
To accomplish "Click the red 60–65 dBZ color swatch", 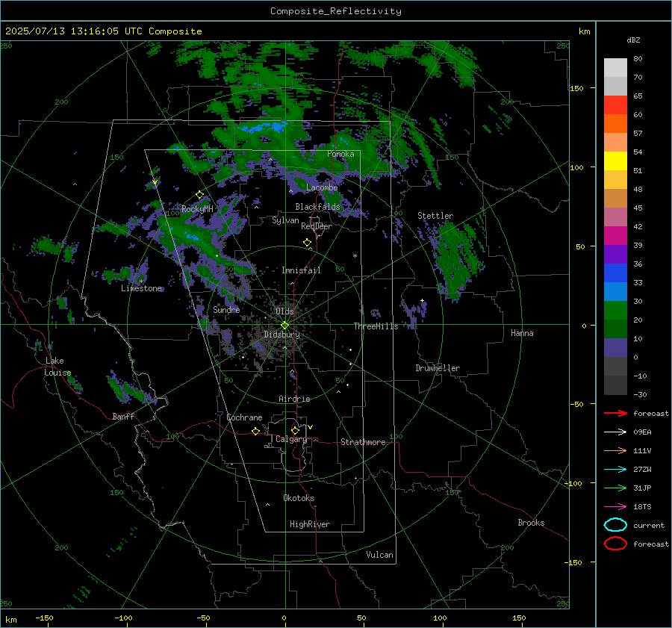I will coord(615,105).
